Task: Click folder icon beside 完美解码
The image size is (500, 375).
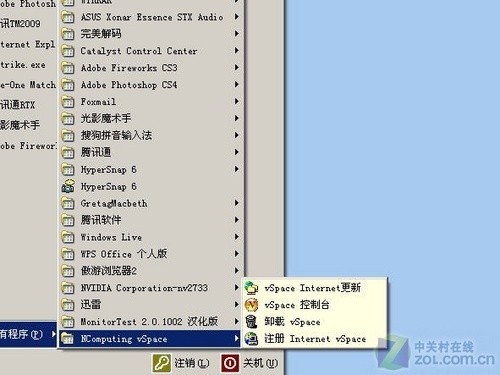Action: click(x=68, y=34)
